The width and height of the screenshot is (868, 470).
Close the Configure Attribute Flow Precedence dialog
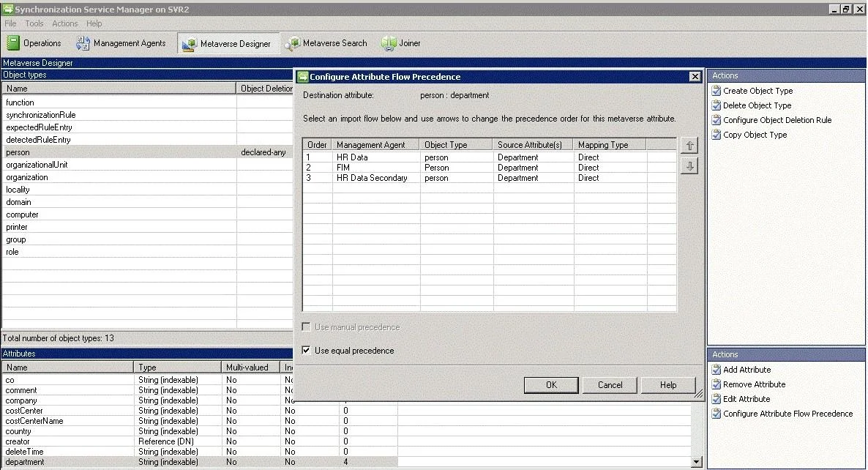click(x=695, y=77)
